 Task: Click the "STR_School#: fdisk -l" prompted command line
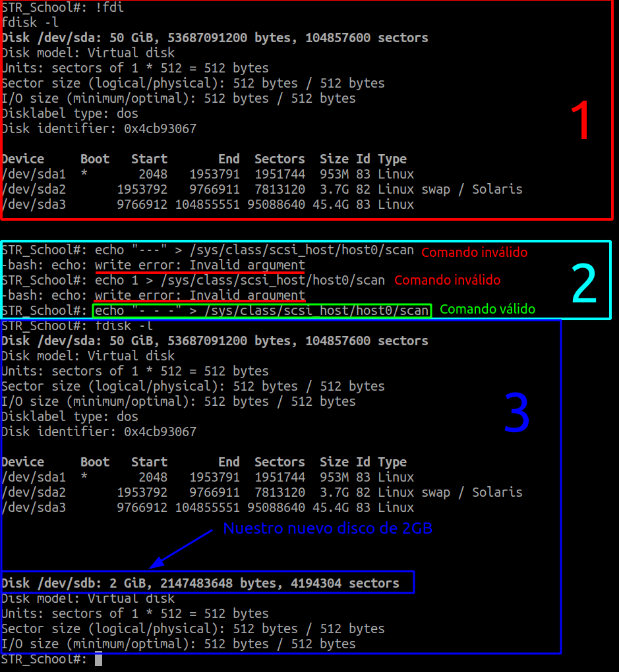pyautogui.click(x=77, y=325)
